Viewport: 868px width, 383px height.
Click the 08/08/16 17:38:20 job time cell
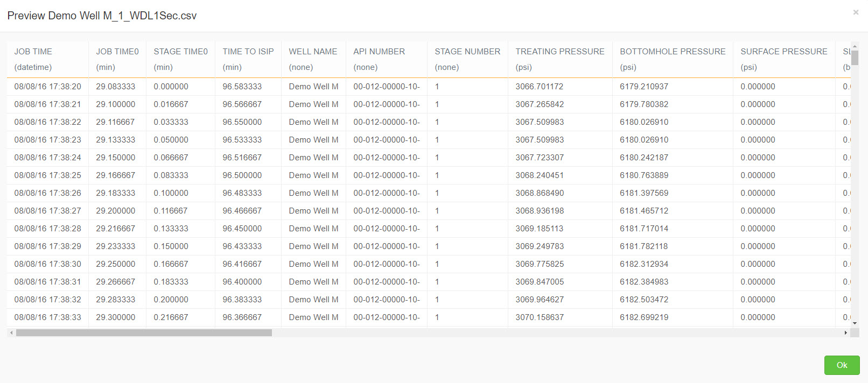[48, 87]
